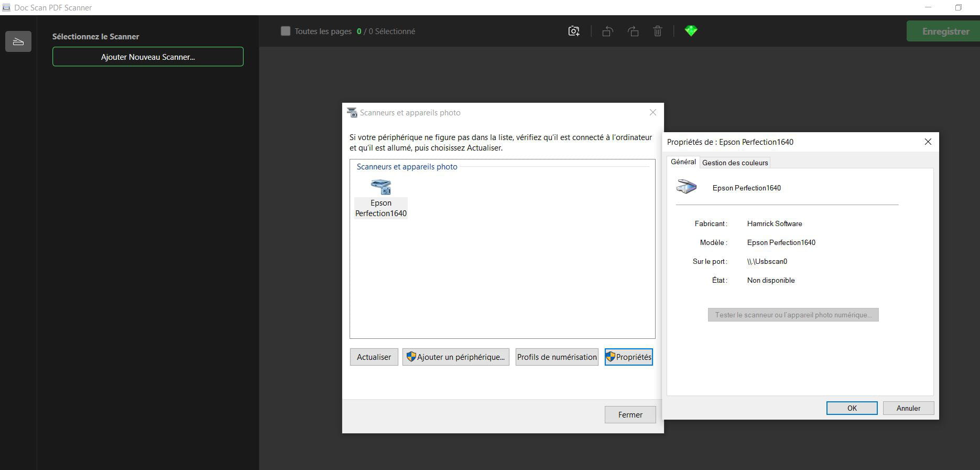
Task: Click Doc Scan PDF Scanner title bar icon
Action: point(6,7)
